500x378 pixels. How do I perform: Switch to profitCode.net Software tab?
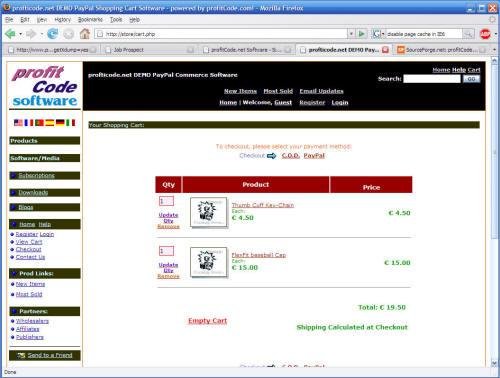[x=247, y=50]
